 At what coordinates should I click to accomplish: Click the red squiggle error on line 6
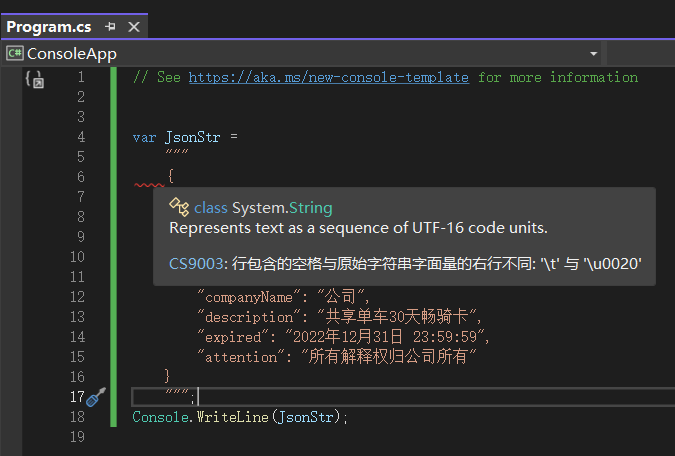(149, 185)
